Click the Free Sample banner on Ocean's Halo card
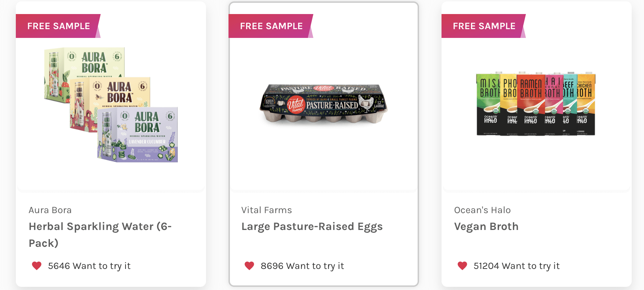 click(x=484, y=26)
